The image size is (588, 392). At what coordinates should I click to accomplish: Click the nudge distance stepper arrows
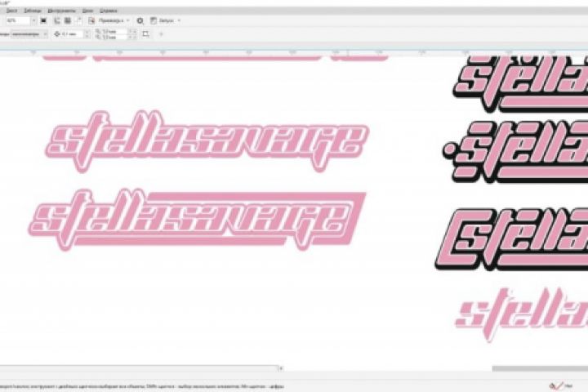point(87,34)
